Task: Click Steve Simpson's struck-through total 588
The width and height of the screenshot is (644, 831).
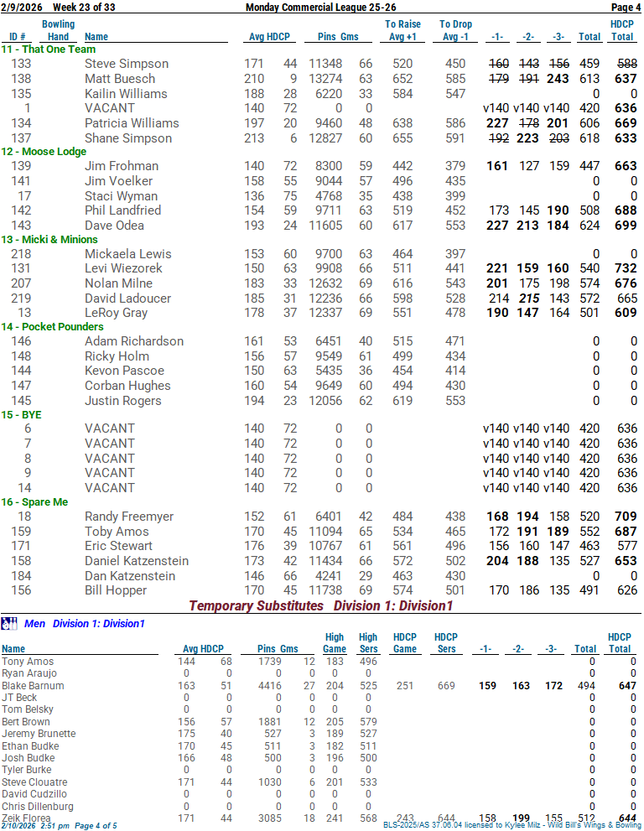Action: pyautogui.click(x=627, y=64)
